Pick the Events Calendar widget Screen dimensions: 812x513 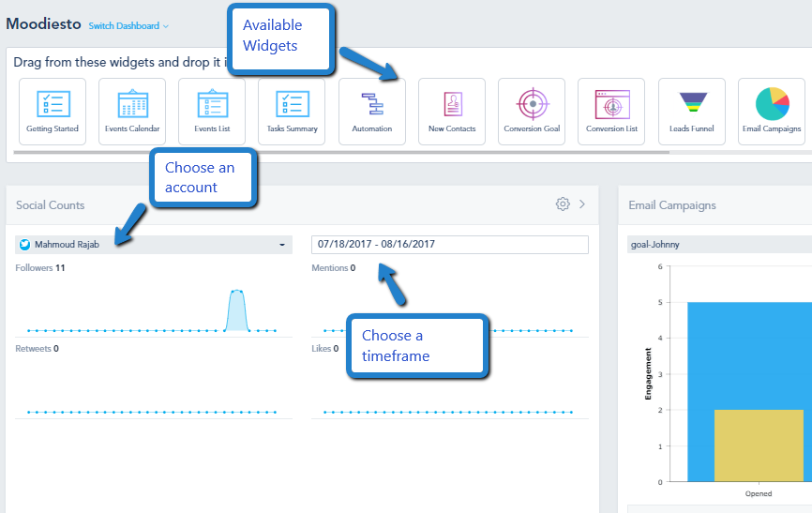click(x=132, y=112)
